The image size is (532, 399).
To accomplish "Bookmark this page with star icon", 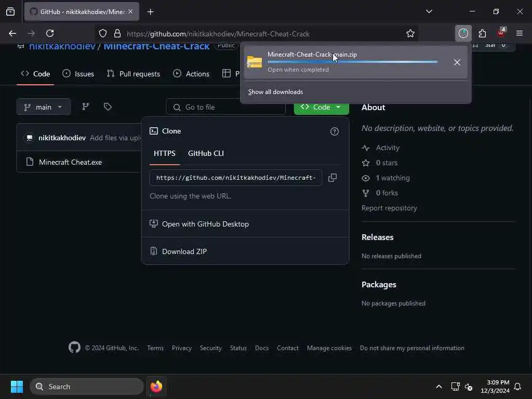I will (410, 33).
